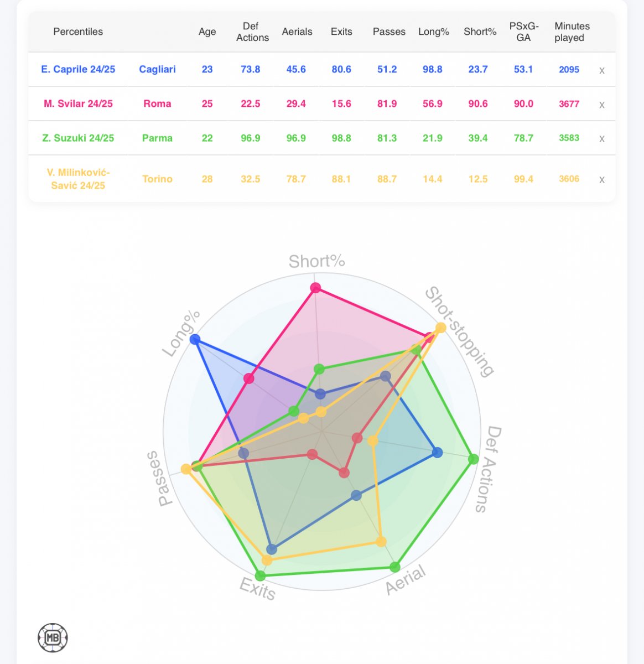This screenshot has width=644, height=664.
Task: Click the Torino team name
Action: point(157,179)
